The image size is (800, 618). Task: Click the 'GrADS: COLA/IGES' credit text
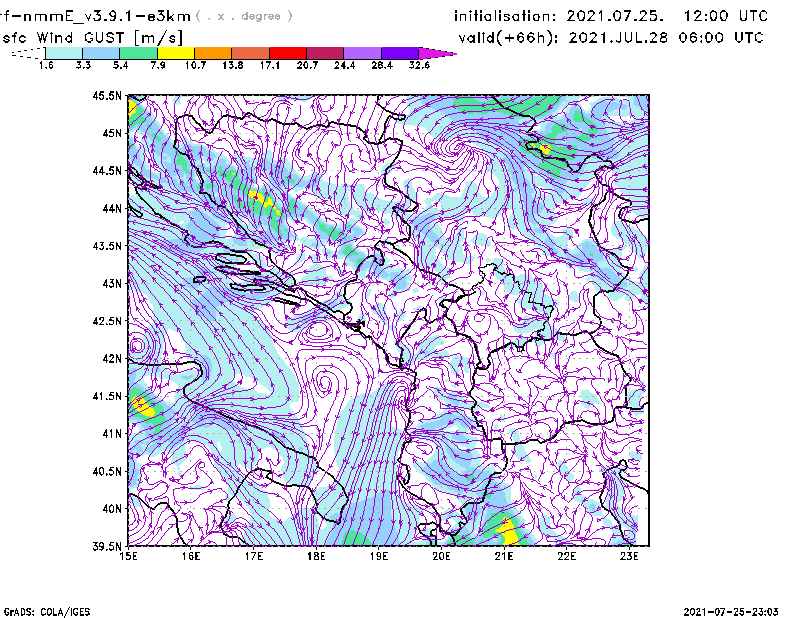tap(47, 612)
